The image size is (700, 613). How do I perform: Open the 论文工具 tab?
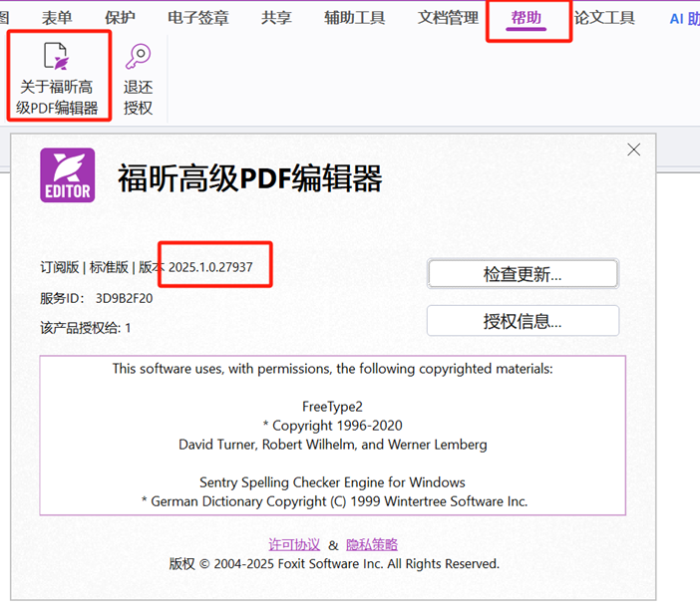tap(604, 18)
